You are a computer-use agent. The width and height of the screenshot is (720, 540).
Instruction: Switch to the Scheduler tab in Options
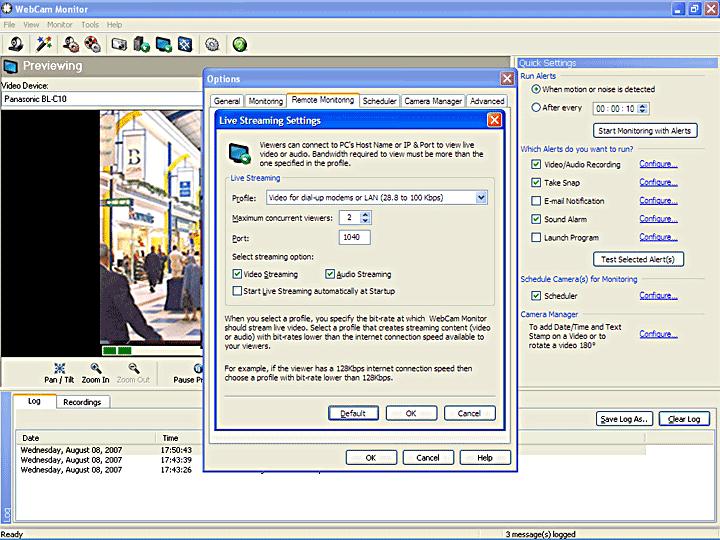(379, 101)
